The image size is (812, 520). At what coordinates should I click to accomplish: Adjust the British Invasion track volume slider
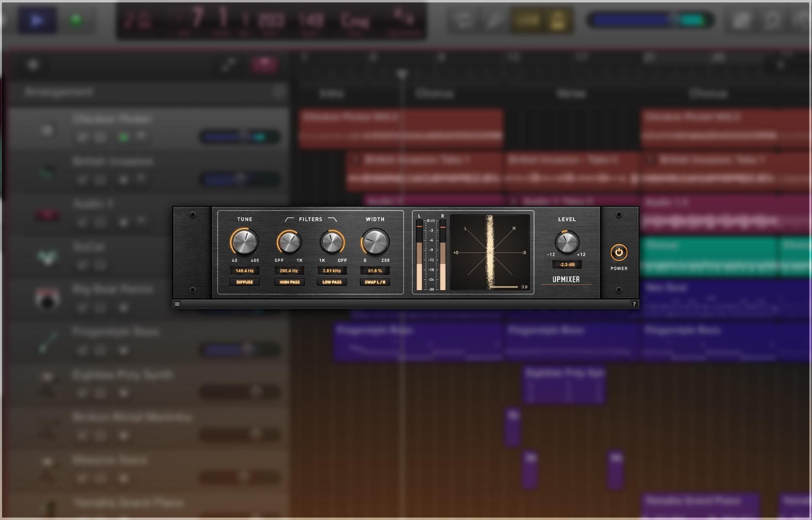coord(239,179)
